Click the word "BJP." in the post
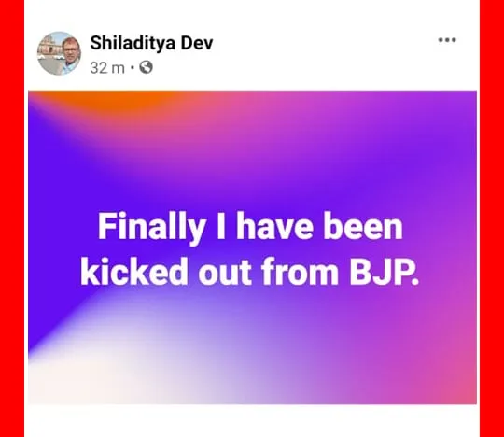This screenshot has height=437, width=504. (385, 272)
